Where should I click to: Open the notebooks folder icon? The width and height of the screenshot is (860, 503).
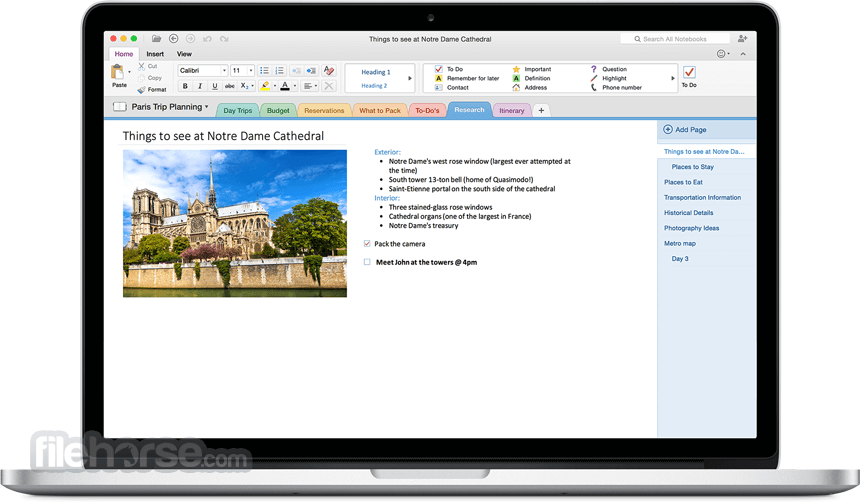tap(156, 39)
